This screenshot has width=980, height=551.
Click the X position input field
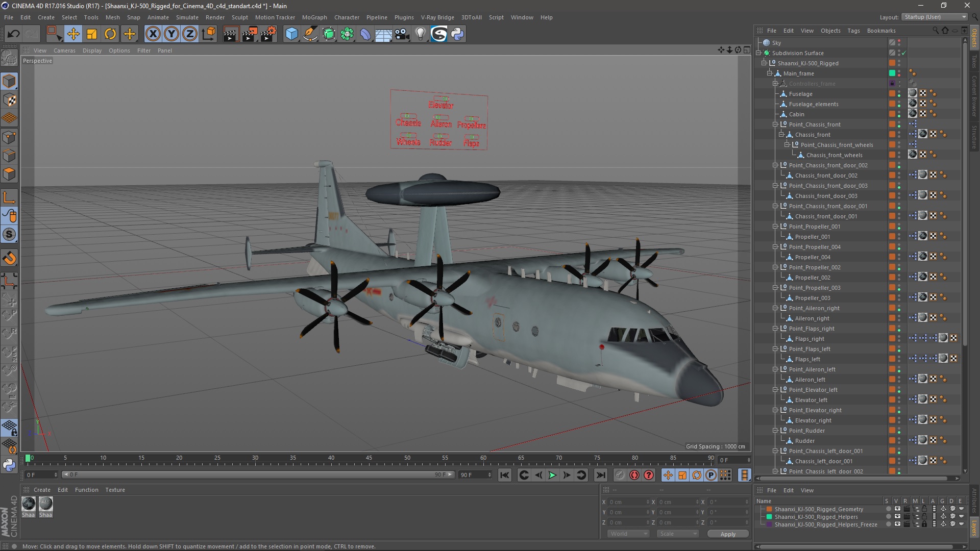[628, 502]
